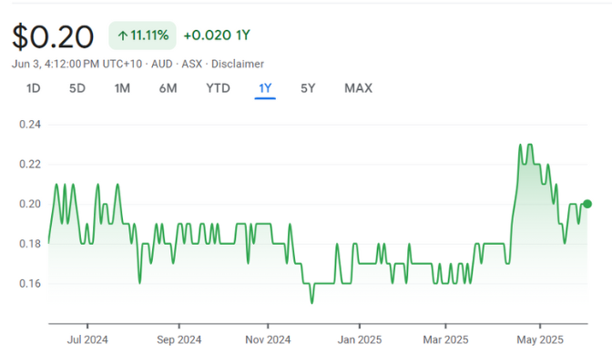Open the Disclaimer link

[x=240, y=64]
